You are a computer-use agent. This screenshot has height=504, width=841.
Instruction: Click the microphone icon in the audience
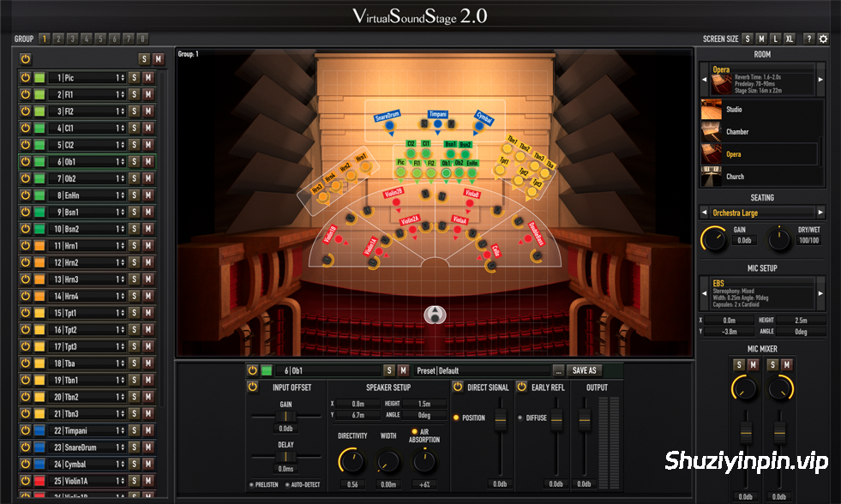click(x=435, y=315)
